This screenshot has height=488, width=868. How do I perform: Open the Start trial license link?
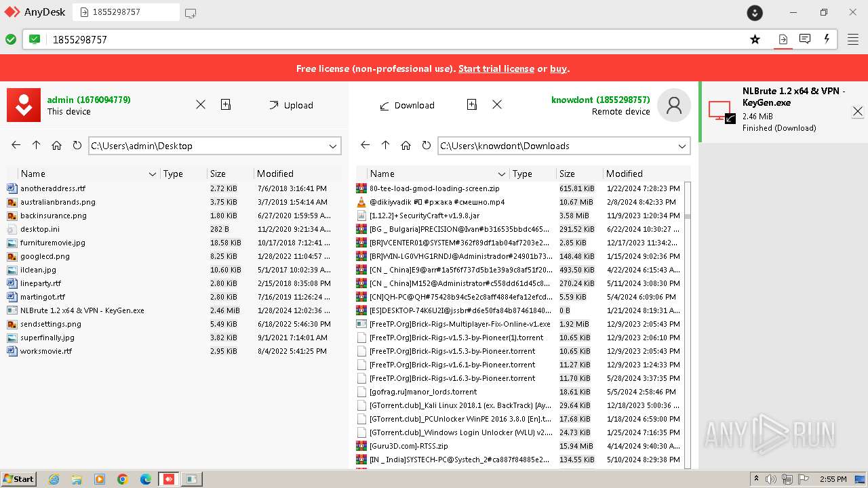click(496, 68)
